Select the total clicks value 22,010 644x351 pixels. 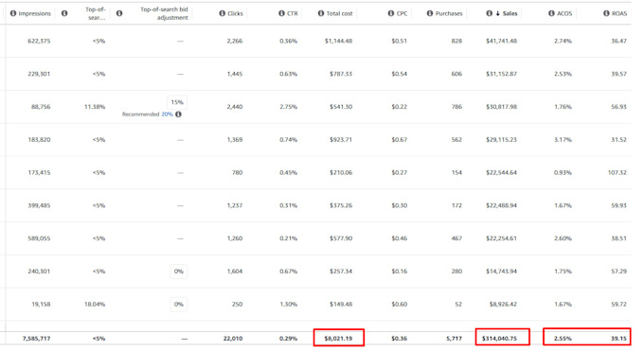coord(233,339)
